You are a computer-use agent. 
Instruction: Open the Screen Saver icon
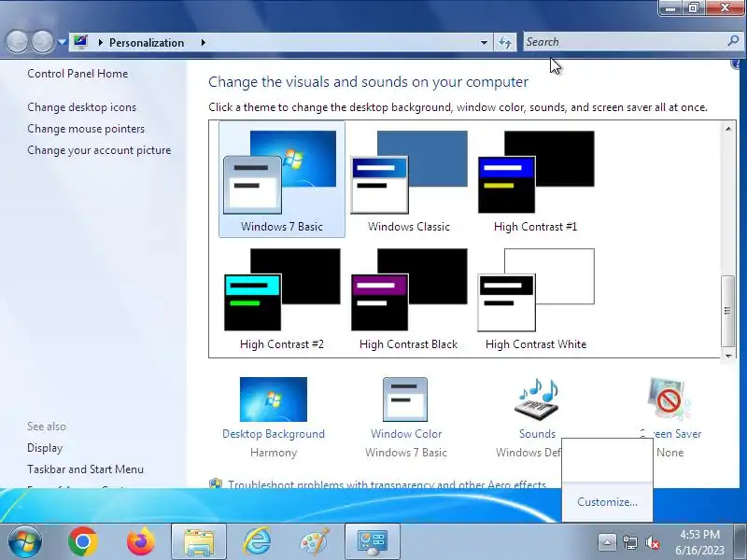pyautogui.click(x=669, y=399)
